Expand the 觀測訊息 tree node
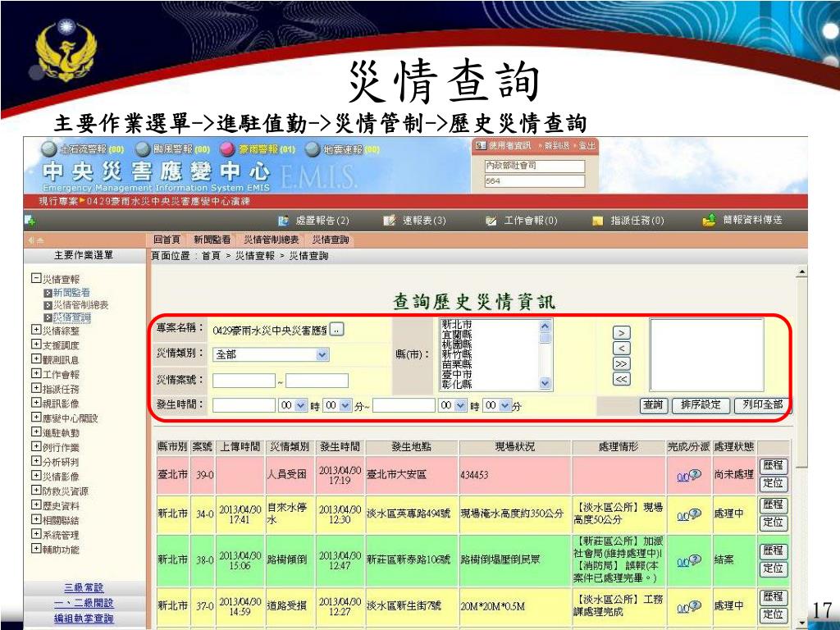 point(36,359)
